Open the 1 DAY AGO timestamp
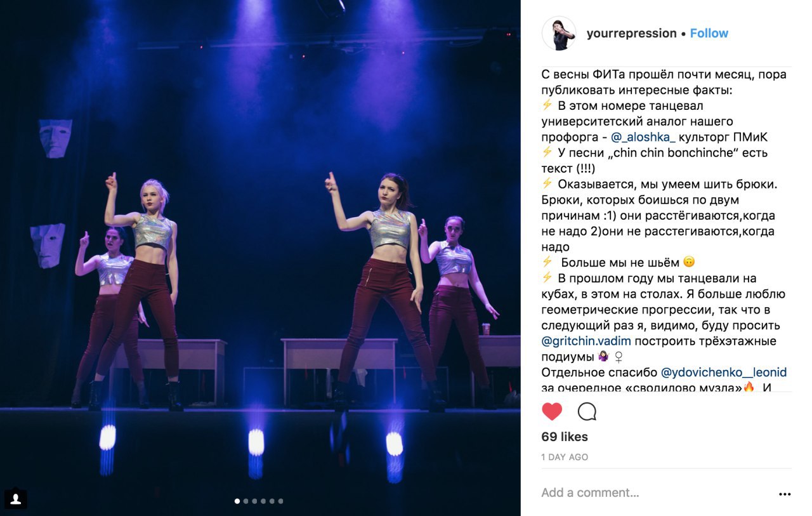The image size is (812, 516). click(x=565, y=457)
